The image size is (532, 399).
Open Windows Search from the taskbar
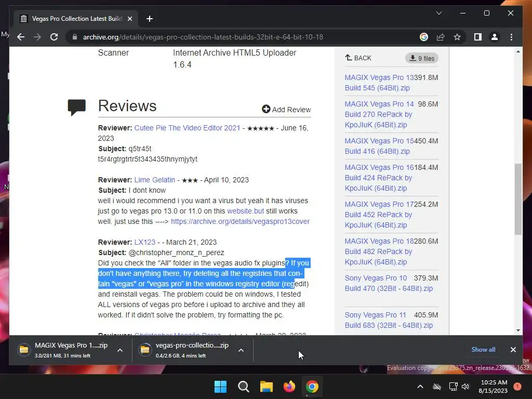pos(243,387)
